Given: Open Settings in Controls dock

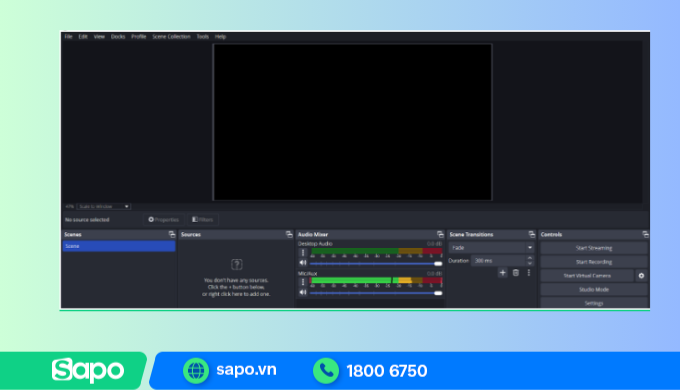Looking at the screenshot, I should 594,303.
